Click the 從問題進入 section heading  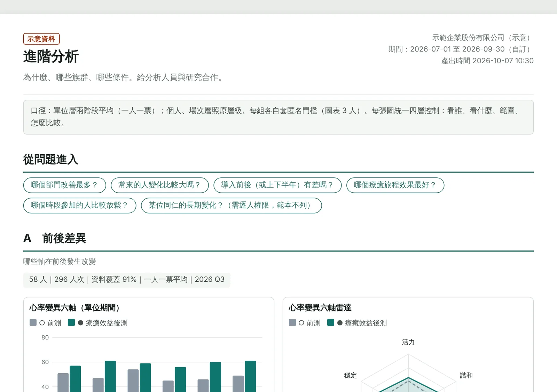(x=51, y=160)
